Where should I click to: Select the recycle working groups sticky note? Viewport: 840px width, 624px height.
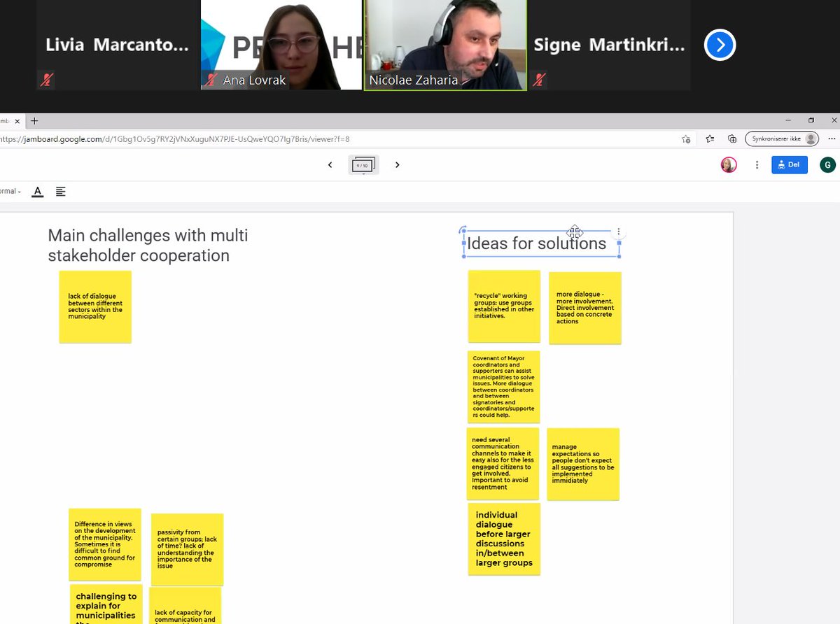tap(504, 306)
